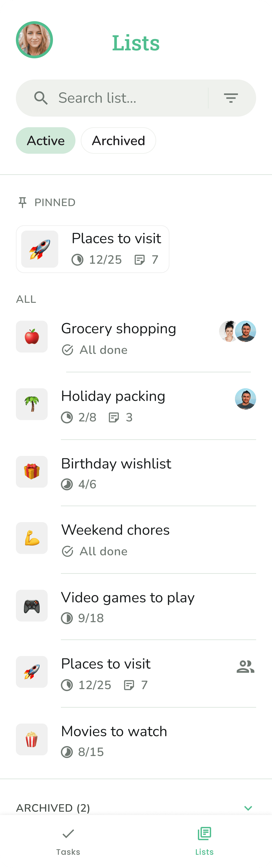The width and height of the screenshot is (272, 868).
Task: Open the Holiday packing list
Action: click(x=113, y=404)
